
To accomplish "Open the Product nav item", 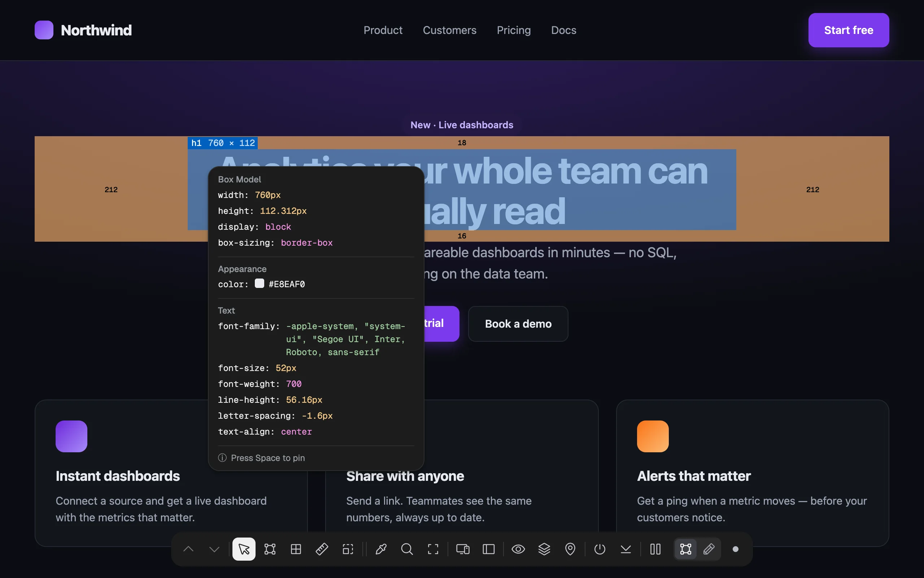I will pos(383,30).
